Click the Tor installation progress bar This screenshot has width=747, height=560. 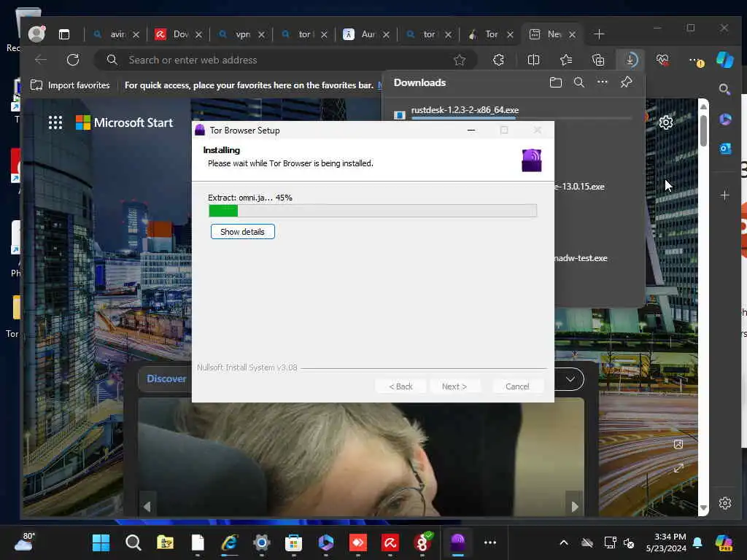click(x=373, y=211)
